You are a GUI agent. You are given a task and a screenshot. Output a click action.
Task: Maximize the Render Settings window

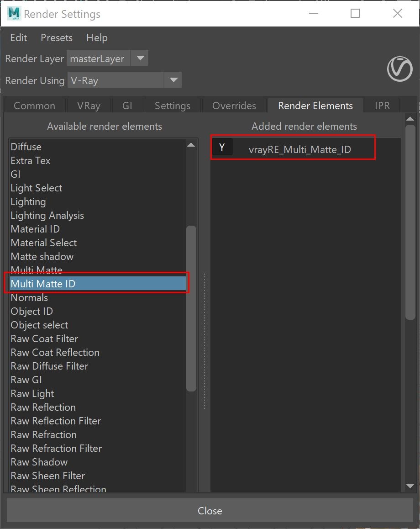pyautogui.click(x=355, y=14)
